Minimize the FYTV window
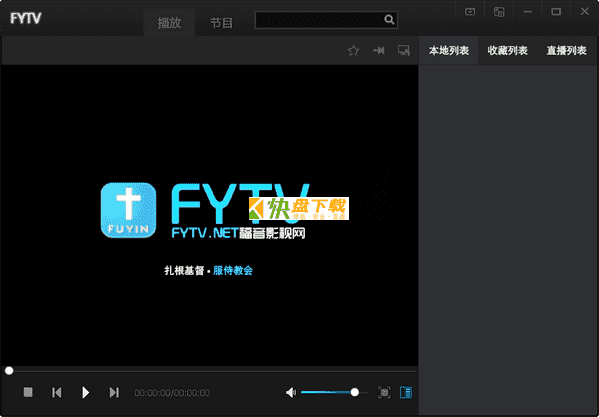This screenshot has width=599, height=417. click(528, 12)
